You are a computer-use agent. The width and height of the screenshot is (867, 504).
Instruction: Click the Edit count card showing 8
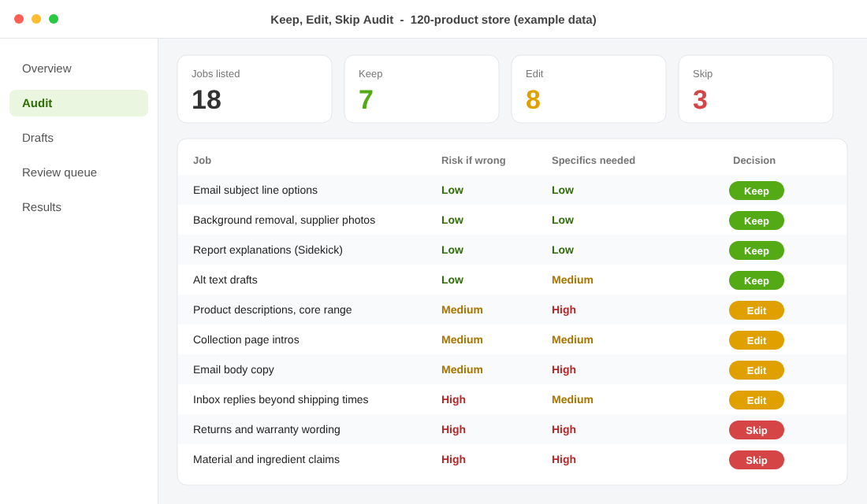588,89
